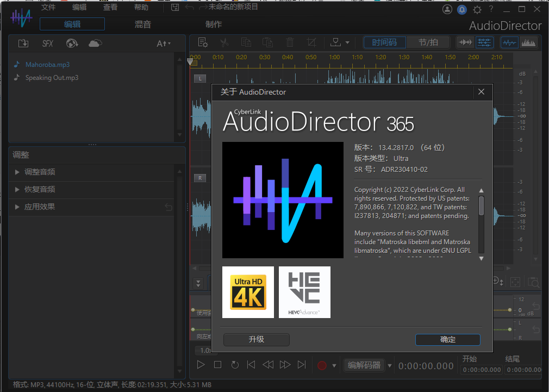Toggle the L channel button
This screenshot has width=549, height=392.
[200, 78]
